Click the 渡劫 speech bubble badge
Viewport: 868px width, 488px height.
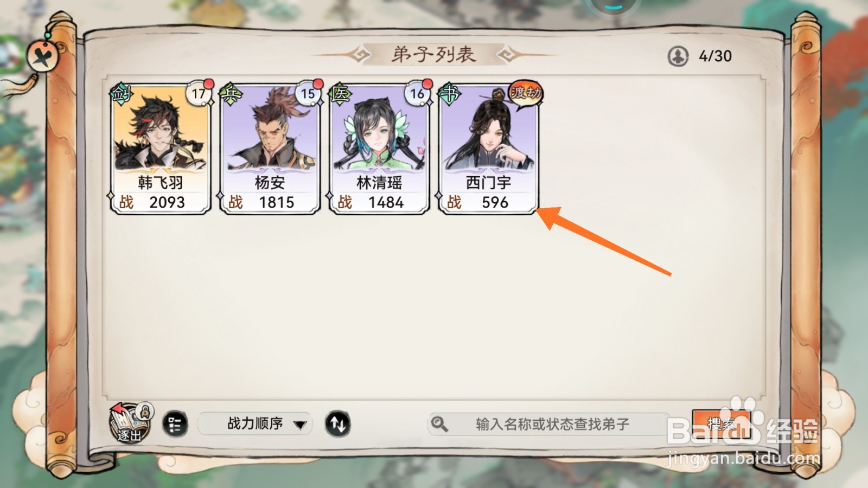[525, 94]
